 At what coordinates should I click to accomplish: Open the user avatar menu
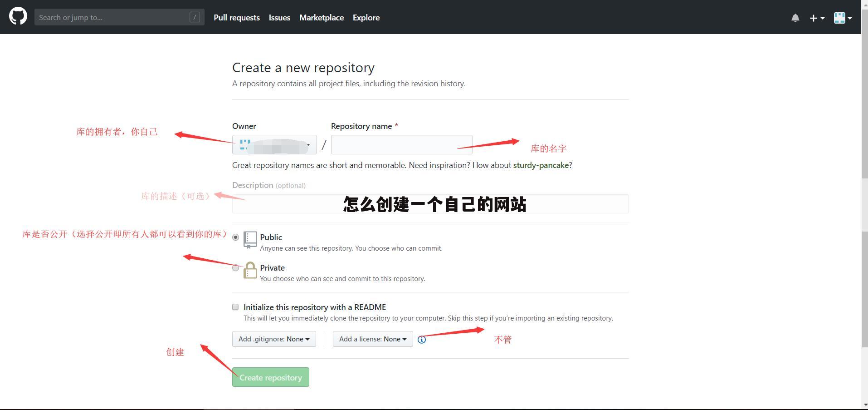(843, 18)
